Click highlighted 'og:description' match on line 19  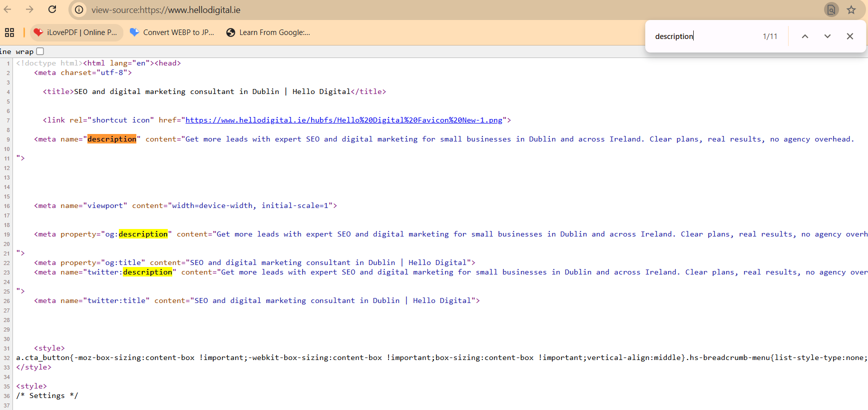pos(143,234)
